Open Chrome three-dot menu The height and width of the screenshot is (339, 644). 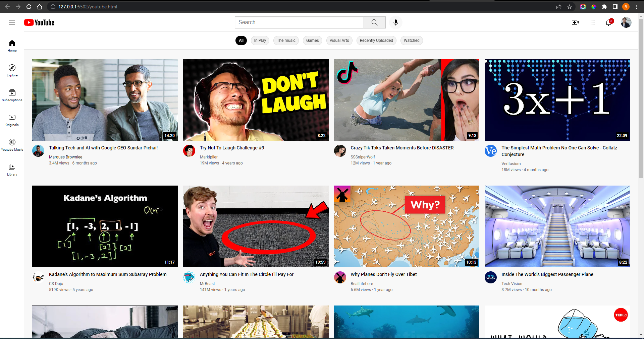coord(637,7)
